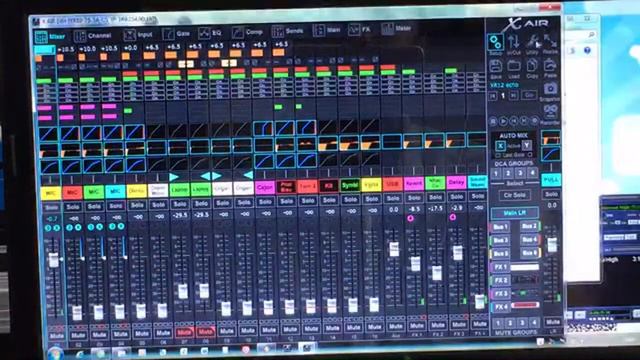Click the main LR master fader
Image resolution: width=640 pixels, height=360 pixels.
coord(552,244)
